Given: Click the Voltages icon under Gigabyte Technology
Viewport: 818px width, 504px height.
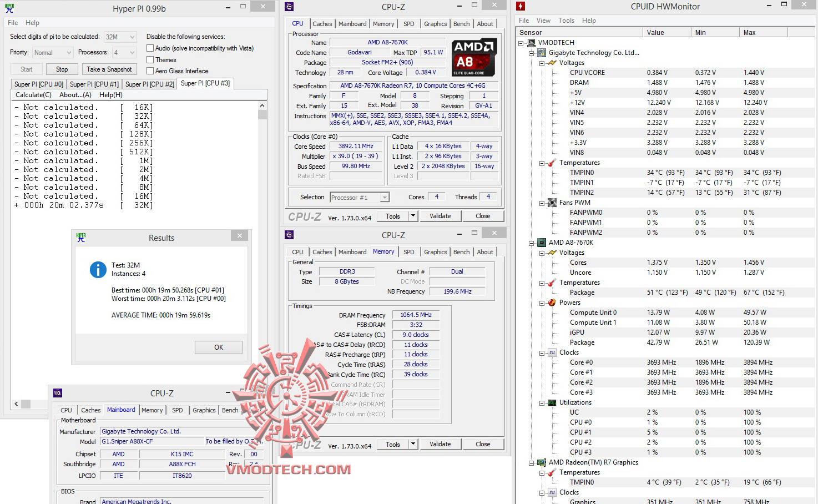Looking at the screenshot, I should 552,63.
